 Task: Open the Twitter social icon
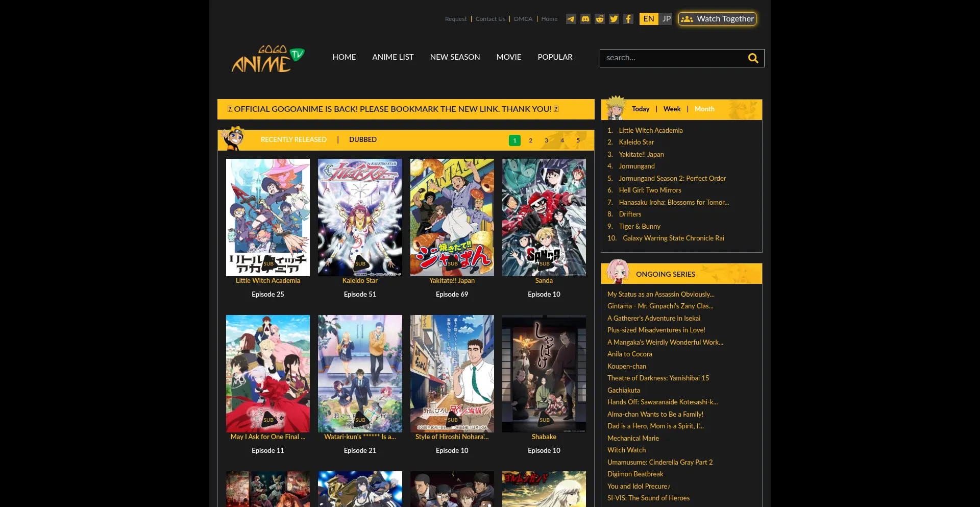[x=614, y=19]
